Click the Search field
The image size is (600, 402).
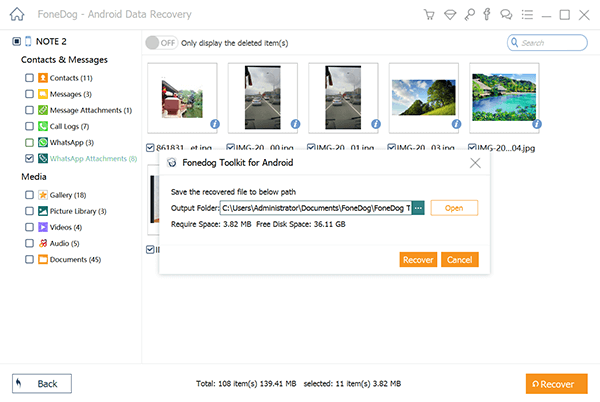pyautogui.click(x=547, y=42)
